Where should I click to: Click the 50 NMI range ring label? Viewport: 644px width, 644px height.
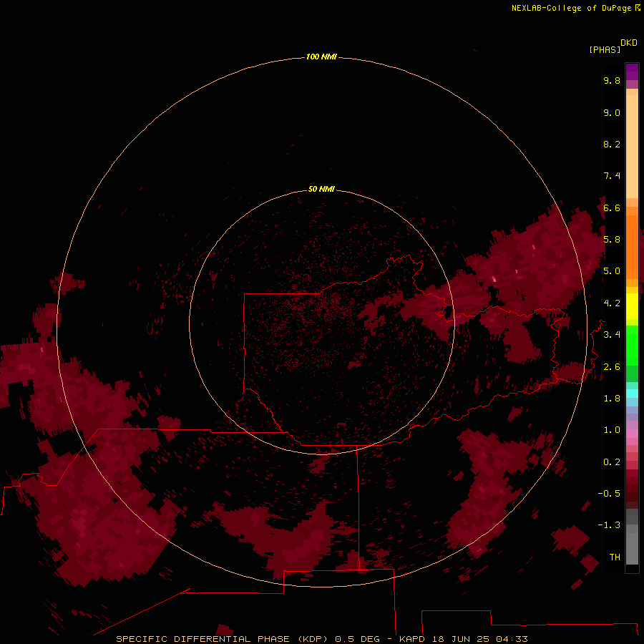(321, 189)
